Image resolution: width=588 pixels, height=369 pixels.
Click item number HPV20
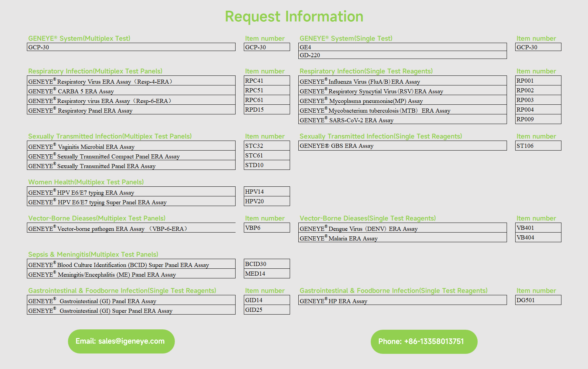tap(267, 201)
